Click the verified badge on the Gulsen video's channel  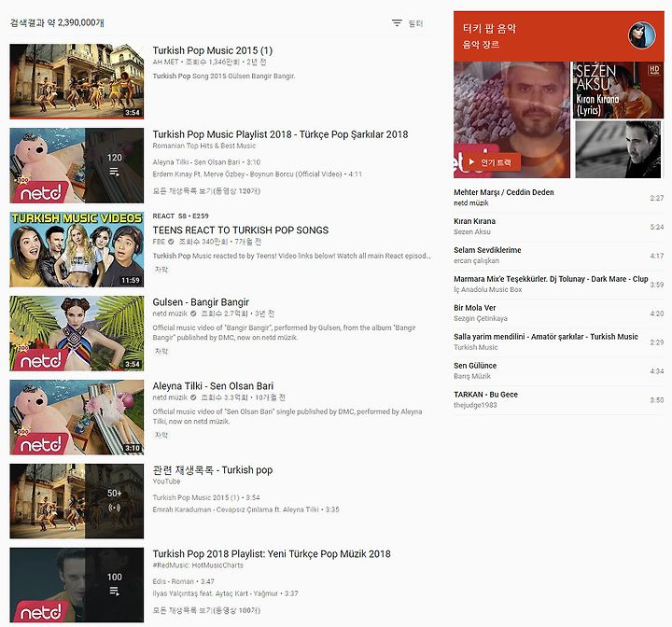pyautogui.click(x=193, y=313)
